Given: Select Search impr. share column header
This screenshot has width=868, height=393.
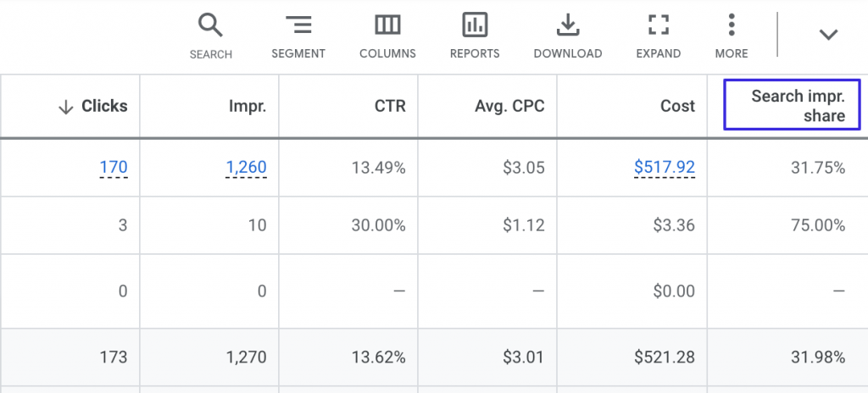Looking at the screenshot, I should tap(791, 106).
